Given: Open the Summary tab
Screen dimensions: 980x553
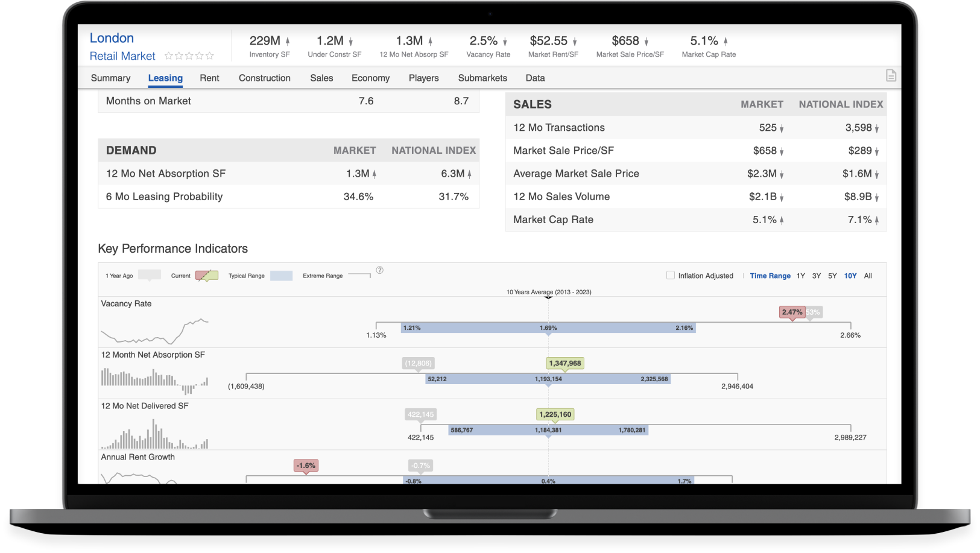Looking at the screenshot, I should point(110,78).
